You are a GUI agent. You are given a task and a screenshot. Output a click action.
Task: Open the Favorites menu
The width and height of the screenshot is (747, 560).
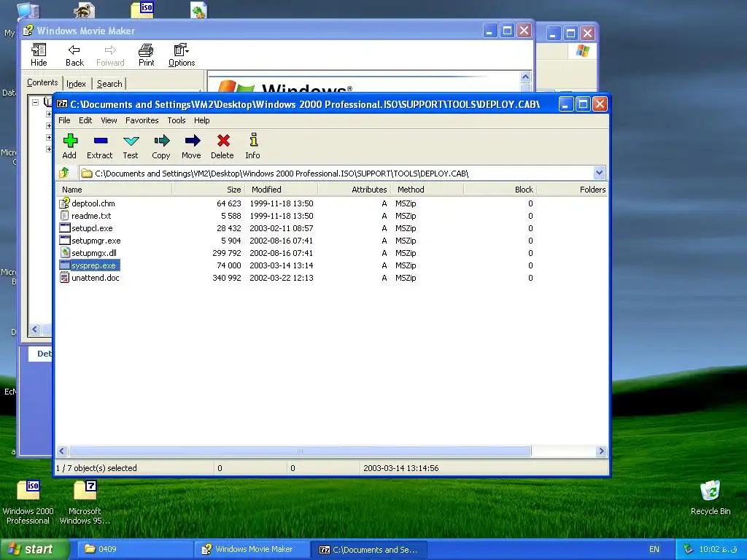[142, 120]
